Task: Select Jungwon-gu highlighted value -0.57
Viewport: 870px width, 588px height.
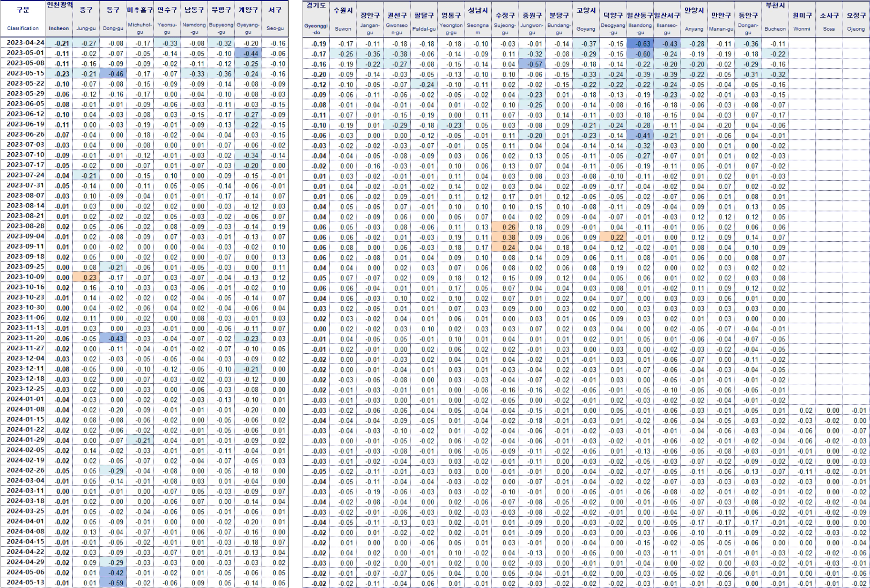Action: click(532, 64)
